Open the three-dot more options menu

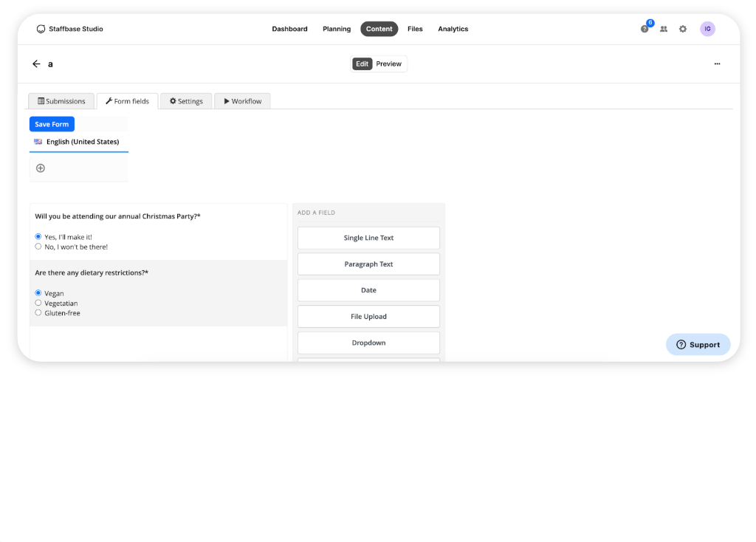point(717,64)
